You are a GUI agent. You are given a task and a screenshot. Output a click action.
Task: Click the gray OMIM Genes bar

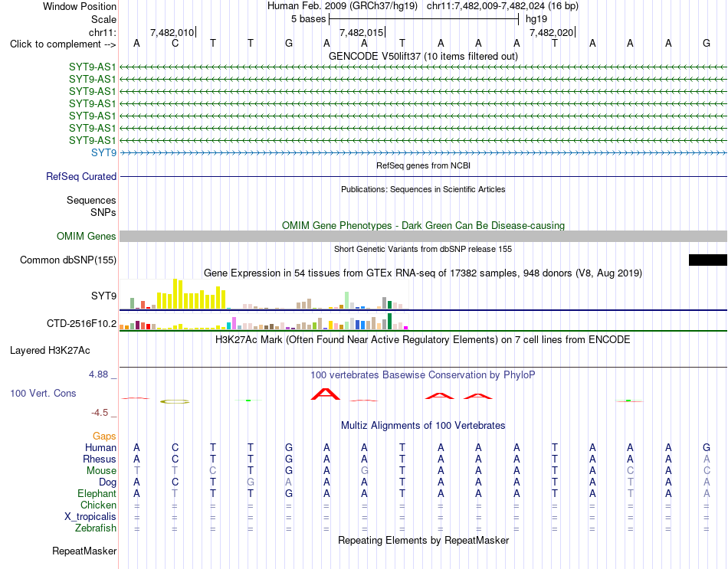(x=423, y=236)
